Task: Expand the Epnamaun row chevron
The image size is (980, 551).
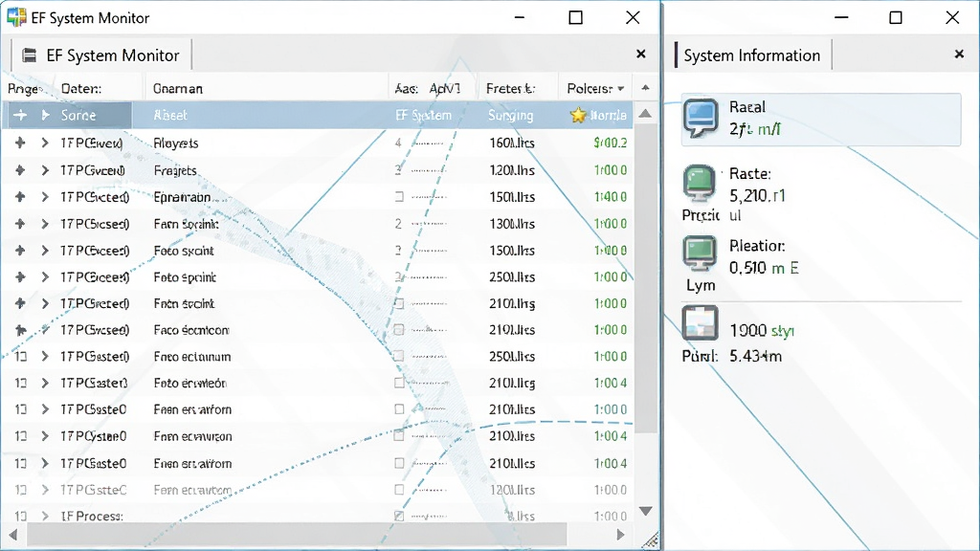Action: [45, 197]
